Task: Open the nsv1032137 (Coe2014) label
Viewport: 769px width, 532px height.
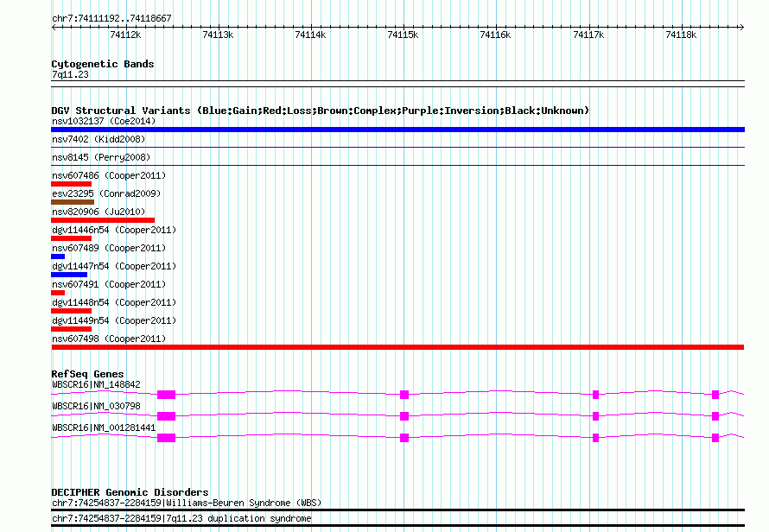Action: [104, 121]
